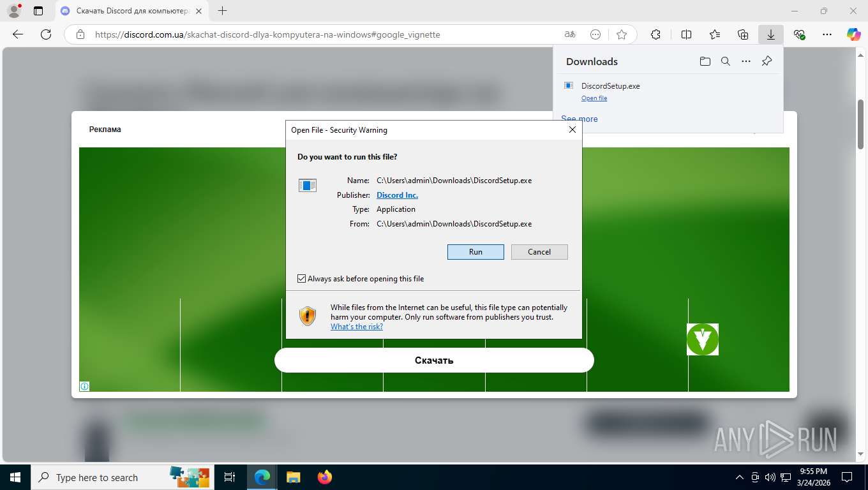The width and height of the screenshot is (868, 490).
Task: Launch the Copilot icon
Action: 853,34
